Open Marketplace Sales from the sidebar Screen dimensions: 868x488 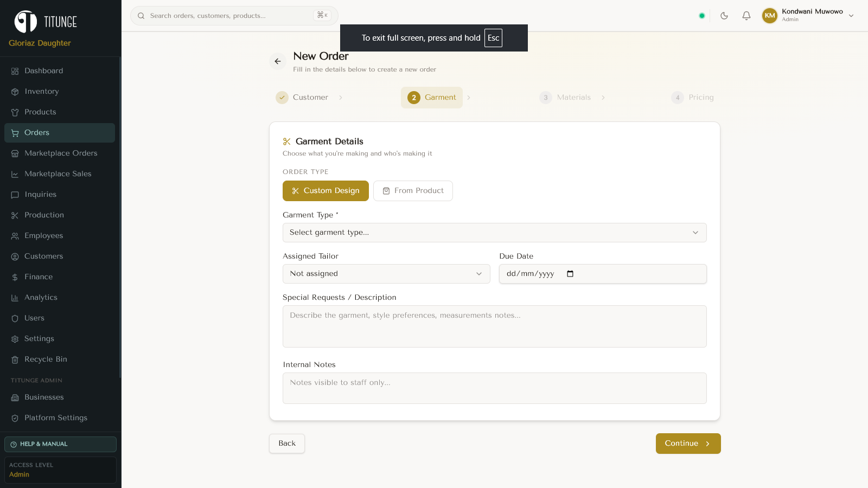(x=60, y=174)
